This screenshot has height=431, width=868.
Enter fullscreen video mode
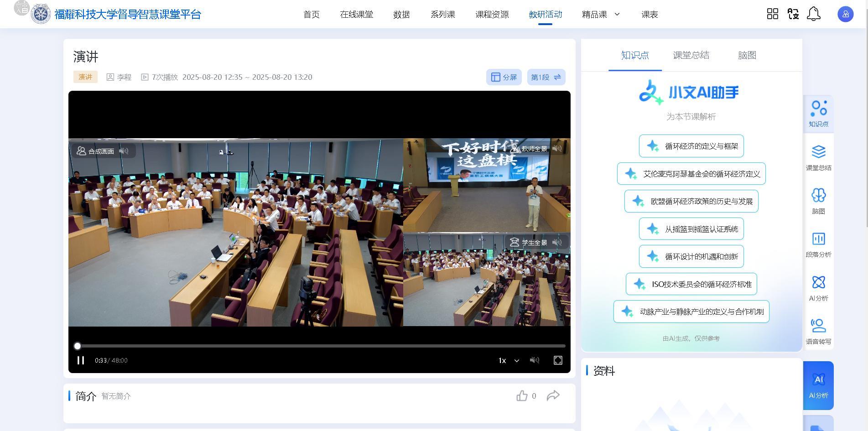point(558,360)
